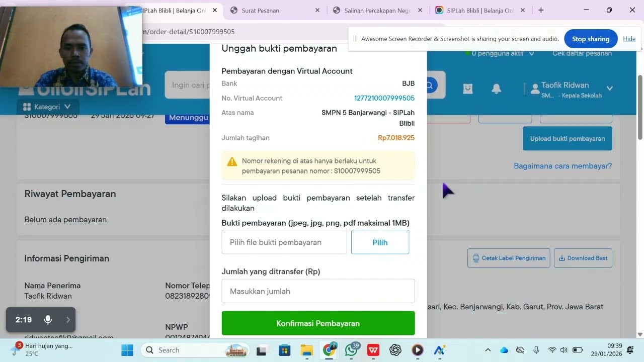Switch to Salinan Percakapan Nego tab
Screen dimensions: 644x362
[x=376, y=10]
